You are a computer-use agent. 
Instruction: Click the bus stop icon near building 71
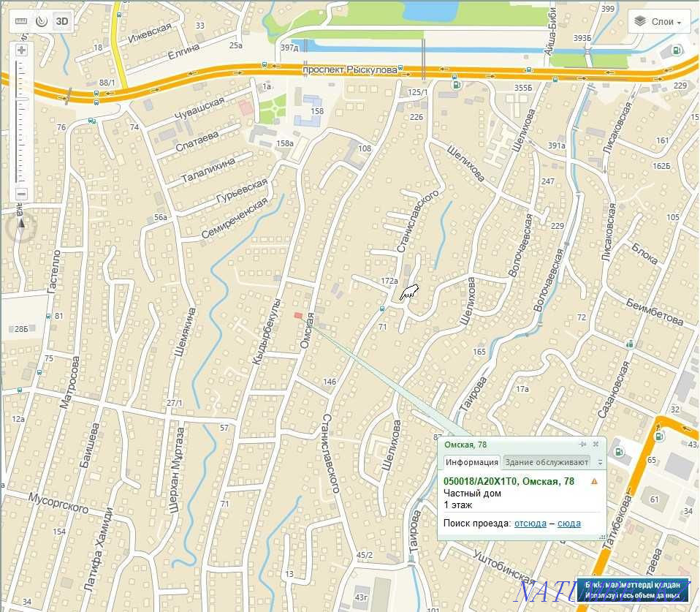(x=382, y=309)
